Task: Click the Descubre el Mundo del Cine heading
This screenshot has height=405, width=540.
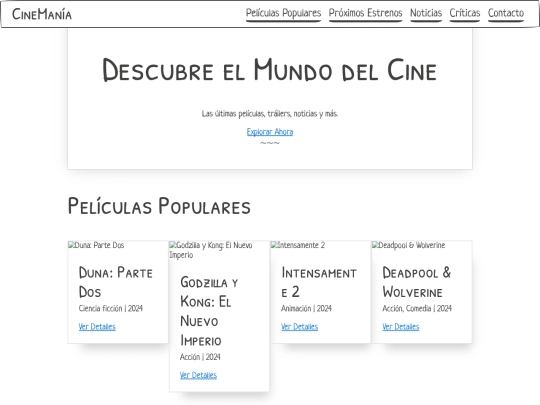Action: [x=270, y=70]
